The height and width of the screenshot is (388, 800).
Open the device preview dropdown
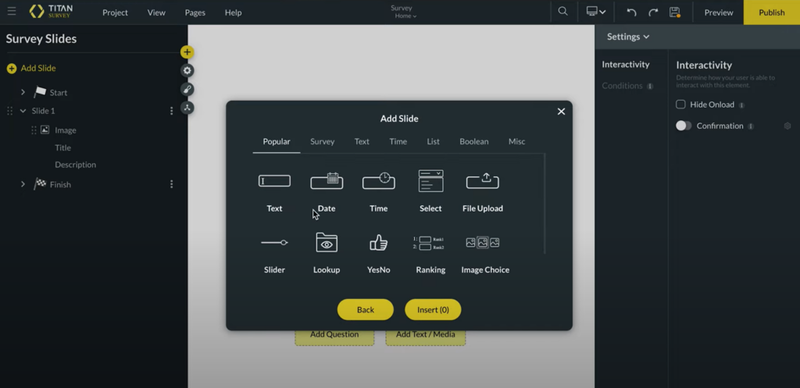[x=596, y=12]
